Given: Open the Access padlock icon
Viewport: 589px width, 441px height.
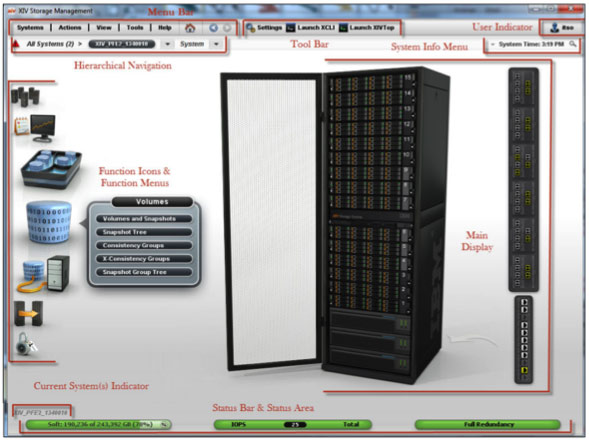Looking at the screenshot, I should tap(26, 344).
